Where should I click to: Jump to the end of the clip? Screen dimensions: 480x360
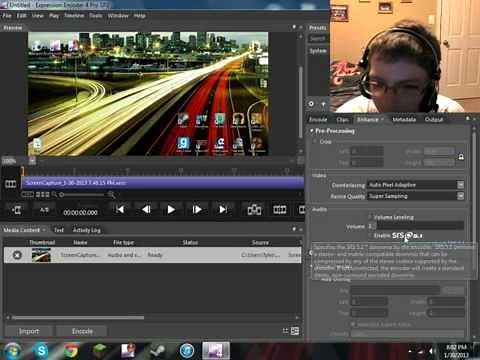click(223, 210)
